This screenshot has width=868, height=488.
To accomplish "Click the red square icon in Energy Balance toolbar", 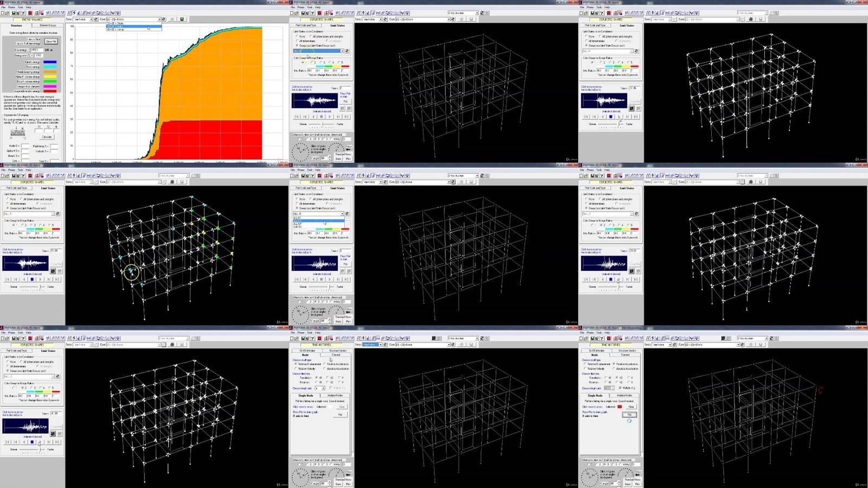I will pyautogui.click(x=30, y=13).
